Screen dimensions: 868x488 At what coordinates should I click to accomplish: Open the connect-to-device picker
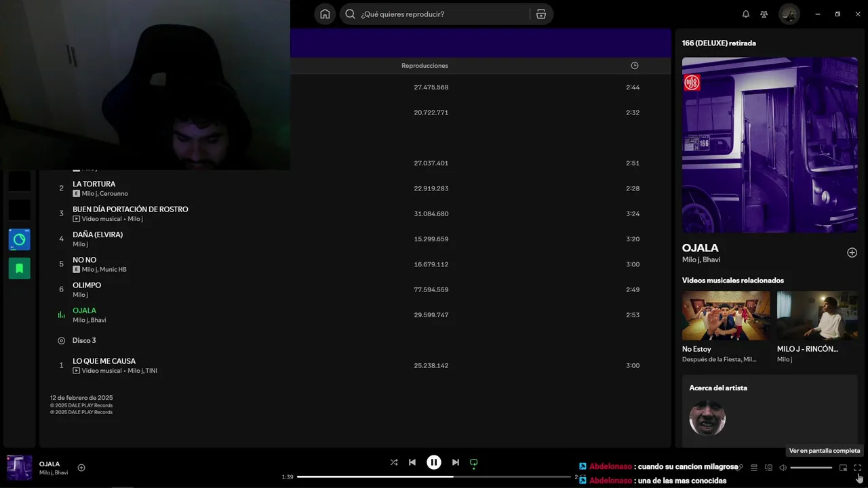pos(768,468)
